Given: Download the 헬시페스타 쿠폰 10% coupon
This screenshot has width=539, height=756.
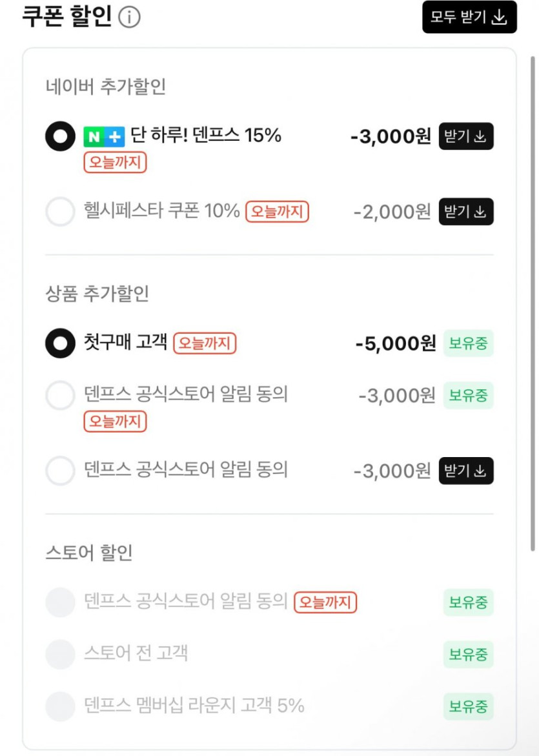Looking at the screenshot, I should coord(466,212).
